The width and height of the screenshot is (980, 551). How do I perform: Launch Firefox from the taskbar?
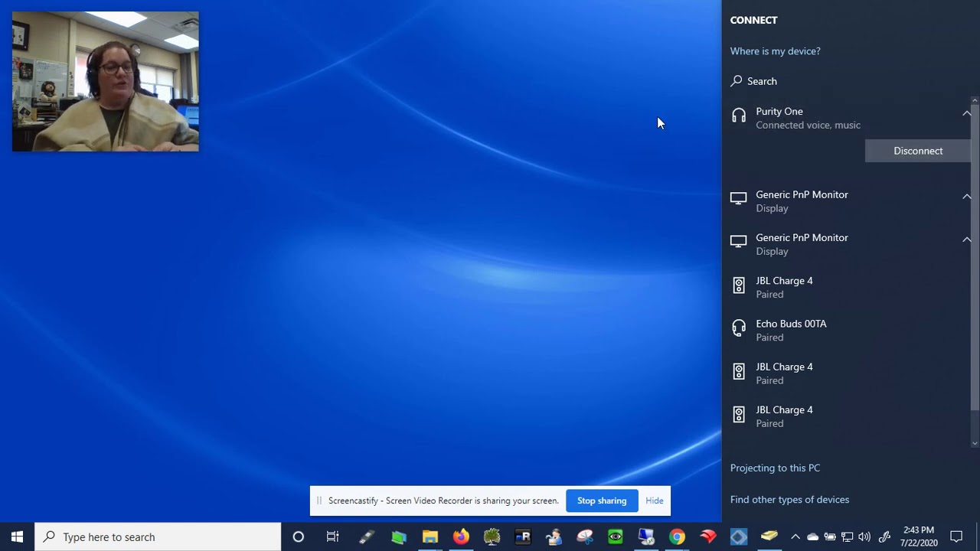461,536
